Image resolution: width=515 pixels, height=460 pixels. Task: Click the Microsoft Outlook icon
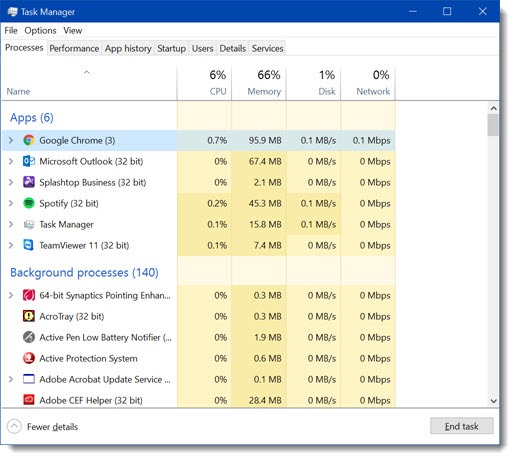click(29, 161)
